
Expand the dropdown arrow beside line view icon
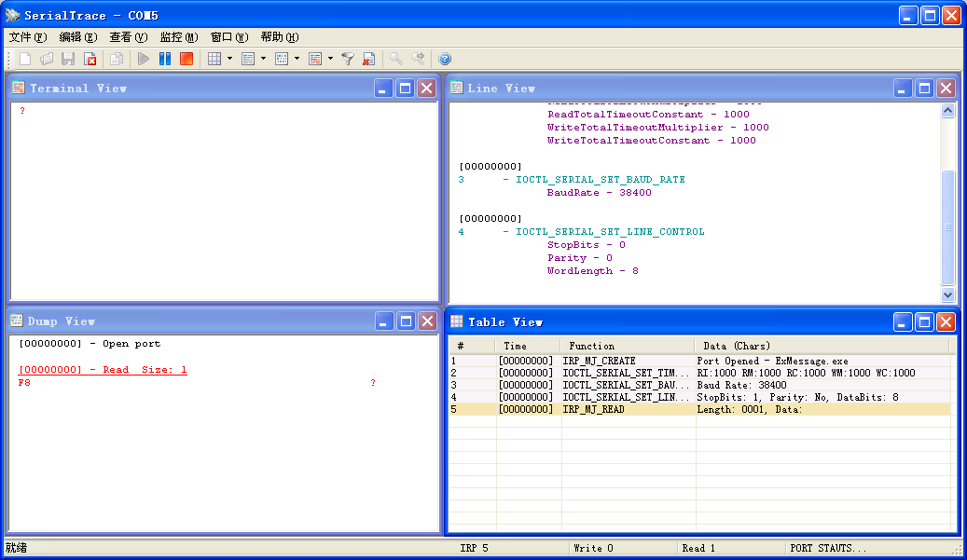[x=263, y=59]
